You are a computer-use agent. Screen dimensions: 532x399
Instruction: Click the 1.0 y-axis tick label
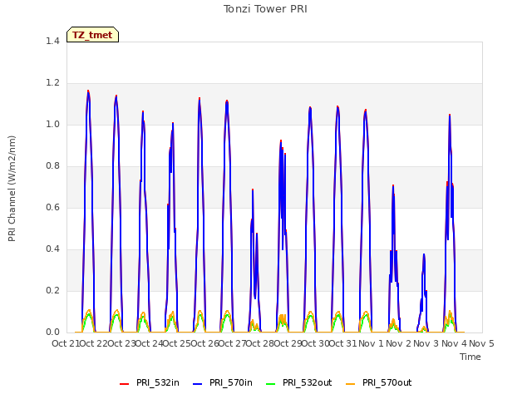(52, 124)
